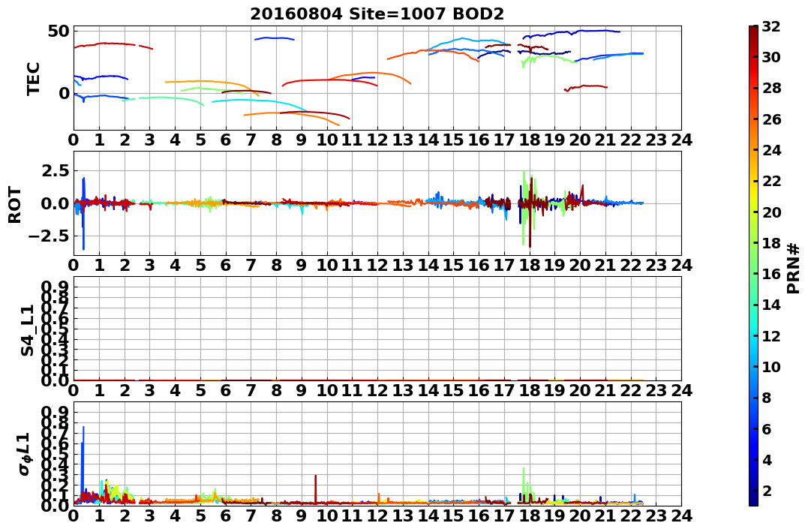
Task: Click colorbar tick value 4
Action: point(767,459)
